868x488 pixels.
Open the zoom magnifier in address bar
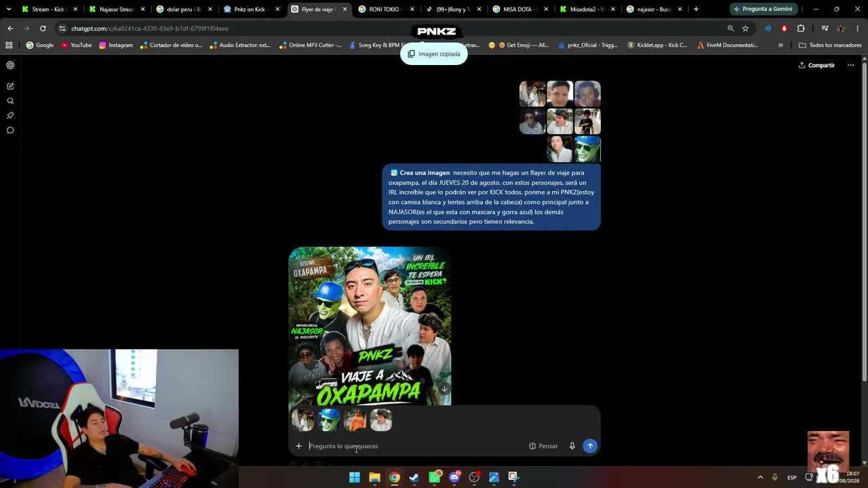(730, 28)
